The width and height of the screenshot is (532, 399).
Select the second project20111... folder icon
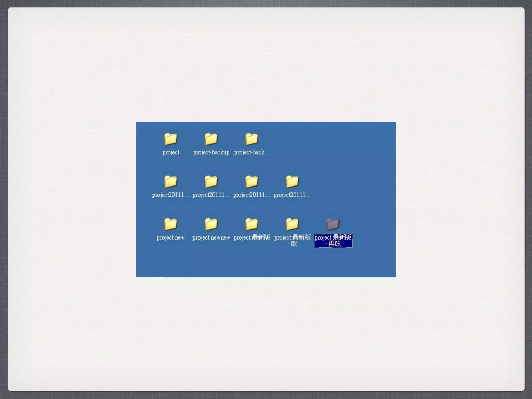click(211, 181)
